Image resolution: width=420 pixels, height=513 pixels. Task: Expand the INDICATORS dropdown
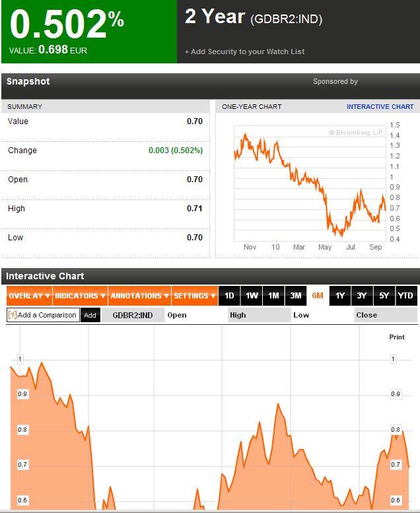(80, 296)
